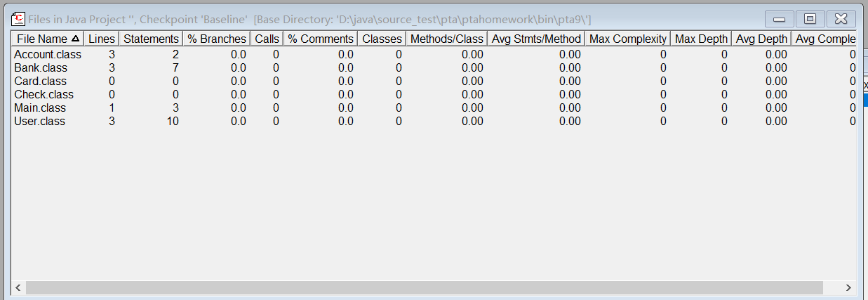868x300 pixels.
Task: Click the horizontal scrollbar right arrow
Action: tap(848, 287)
